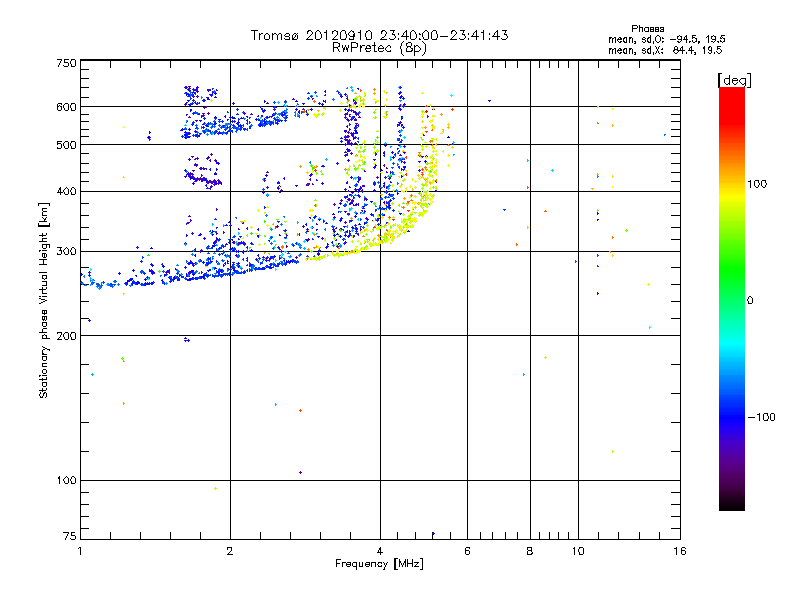Click the '1' frequency tick label

coord(80,551)
